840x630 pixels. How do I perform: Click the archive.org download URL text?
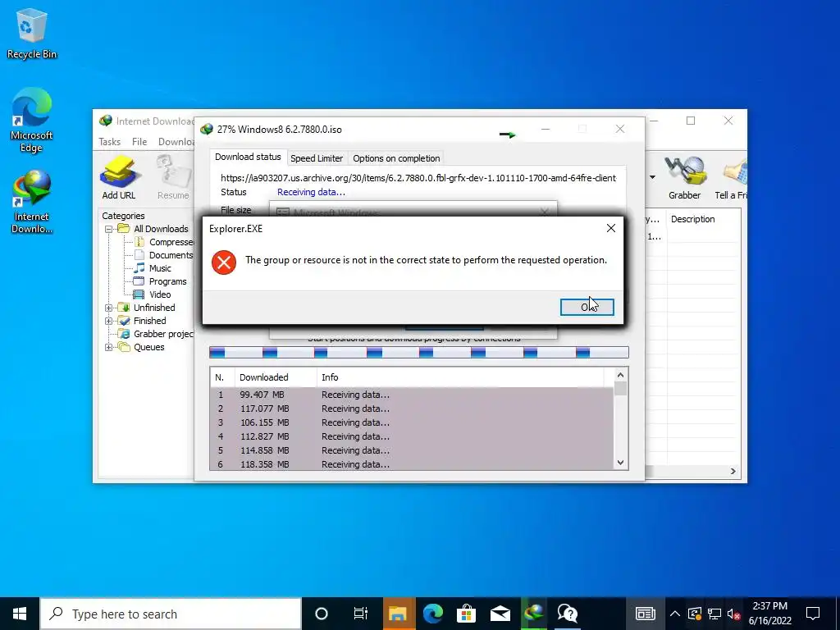[418, 178]
